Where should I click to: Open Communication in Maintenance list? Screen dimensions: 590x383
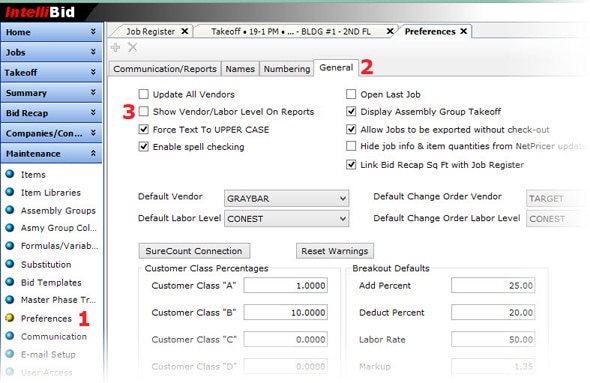coord(54,337)
